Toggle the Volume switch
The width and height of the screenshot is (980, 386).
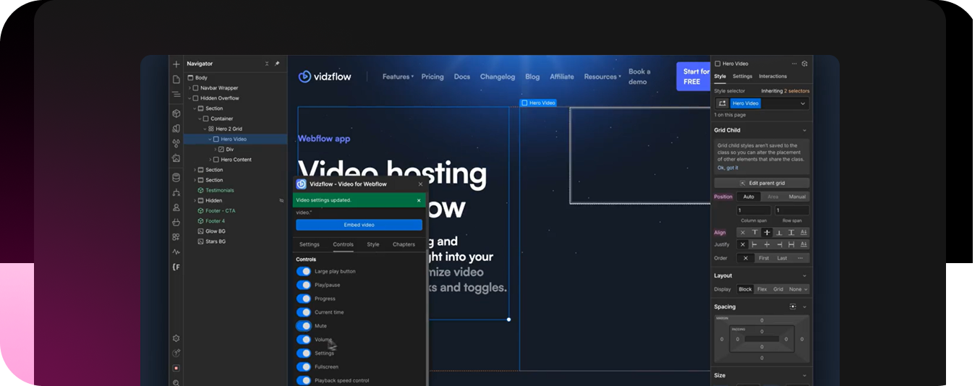point(304,340)
